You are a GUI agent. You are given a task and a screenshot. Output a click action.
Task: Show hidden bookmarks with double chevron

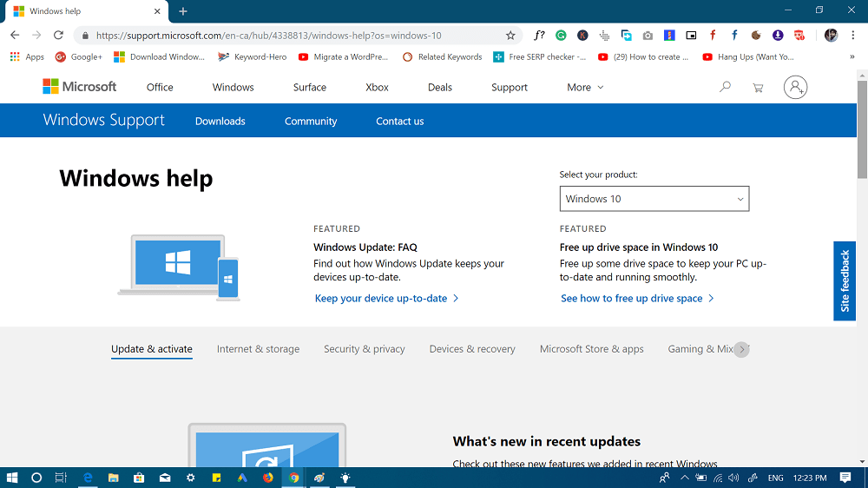(x=852, y=56)
